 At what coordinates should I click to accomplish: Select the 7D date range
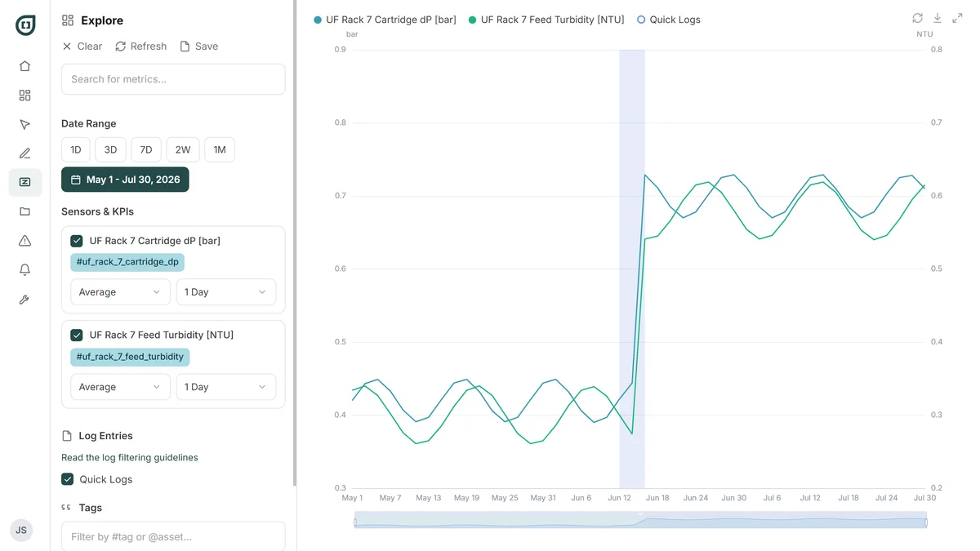pos(146,149)
